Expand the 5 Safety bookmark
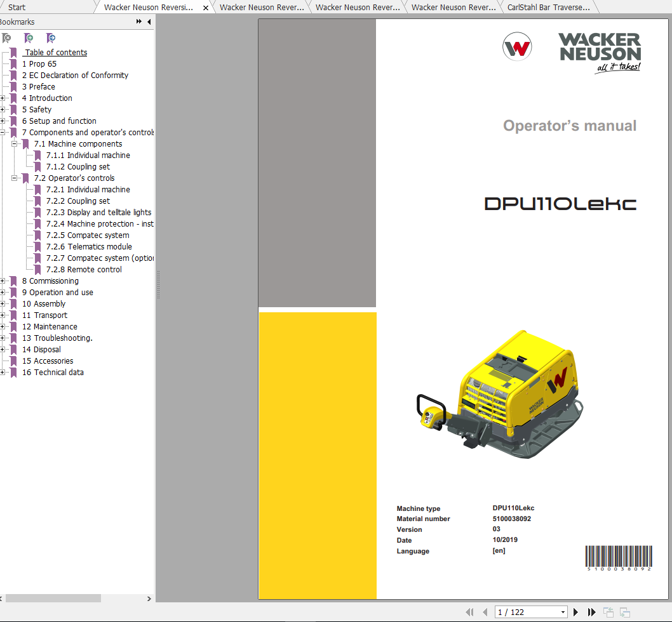The width and height of the screenshot is (672, 622). tap(2, 110)
